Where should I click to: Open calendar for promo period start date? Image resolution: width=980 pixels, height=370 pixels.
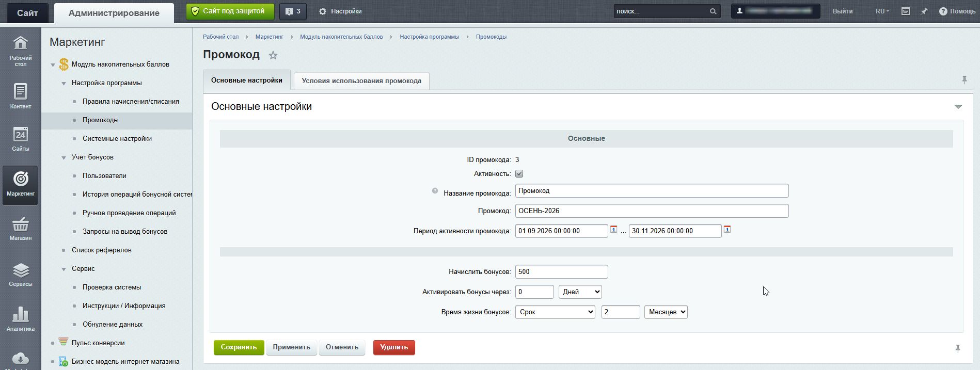tap(613, 229)
